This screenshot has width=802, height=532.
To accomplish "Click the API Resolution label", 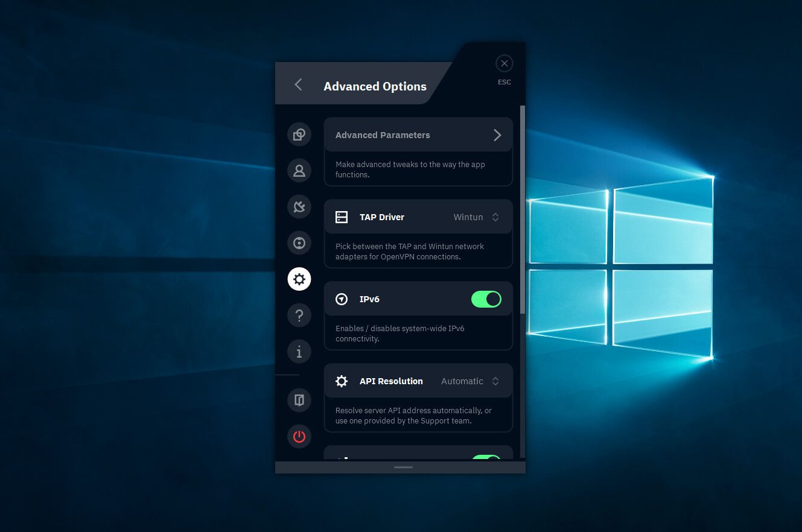I will click(391, 381).
